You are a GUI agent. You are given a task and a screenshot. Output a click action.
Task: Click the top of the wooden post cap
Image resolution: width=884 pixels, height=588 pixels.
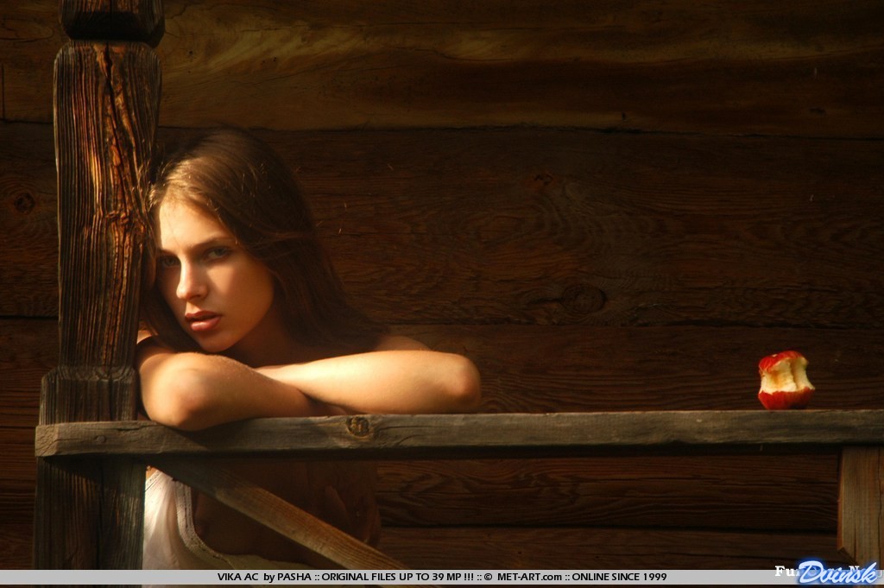(112, 19)
